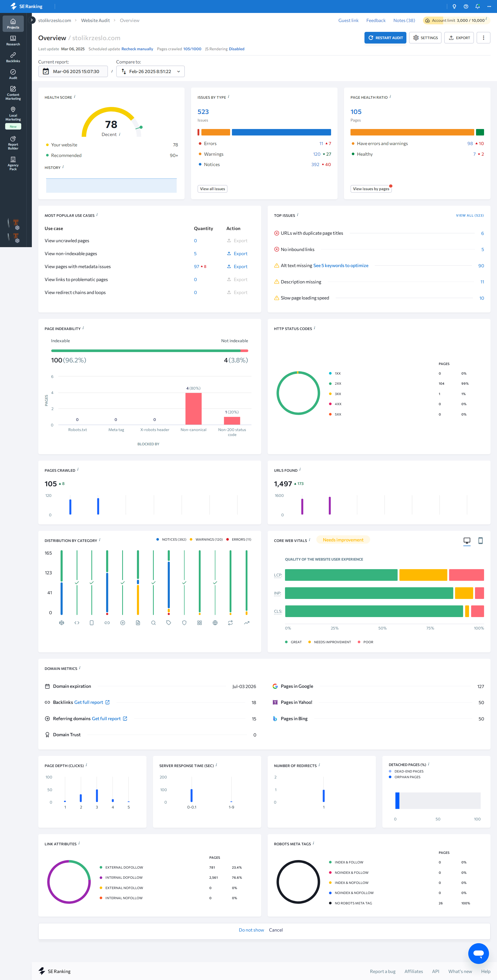Expand the collapsed sidebar arrow

pos(32,20)
